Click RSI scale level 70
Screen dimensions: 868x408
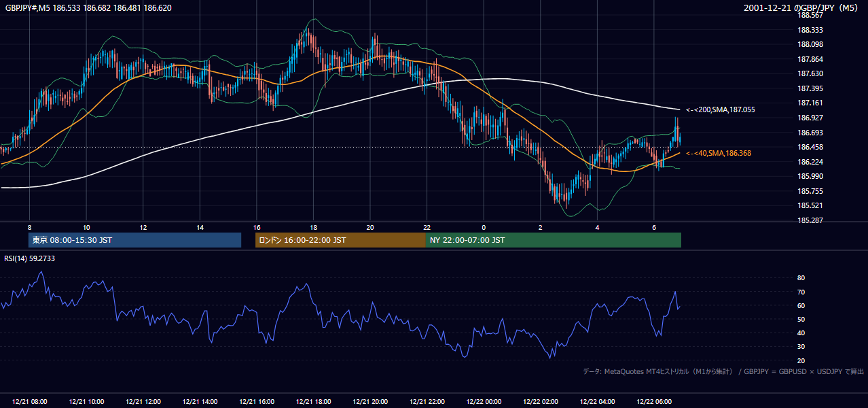coord(801,292)
